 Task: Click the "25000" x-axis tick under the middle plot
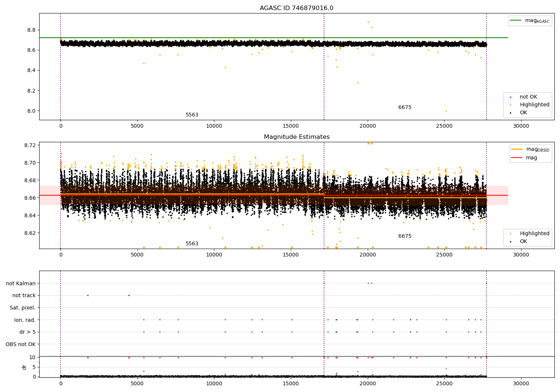click(444, 255)
